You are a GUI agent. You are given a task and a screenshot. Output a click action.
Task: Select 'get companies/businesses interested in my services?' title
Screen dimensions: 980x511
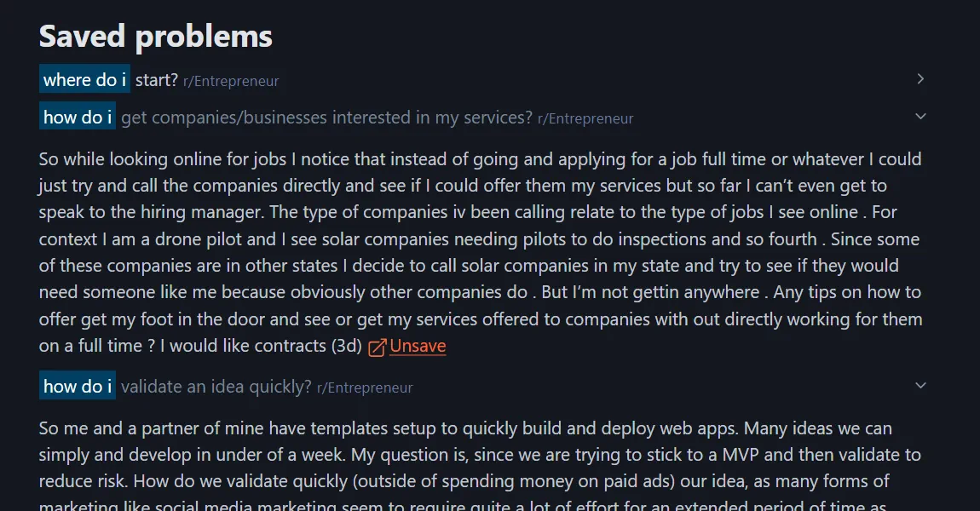click(x=326, y=118)
